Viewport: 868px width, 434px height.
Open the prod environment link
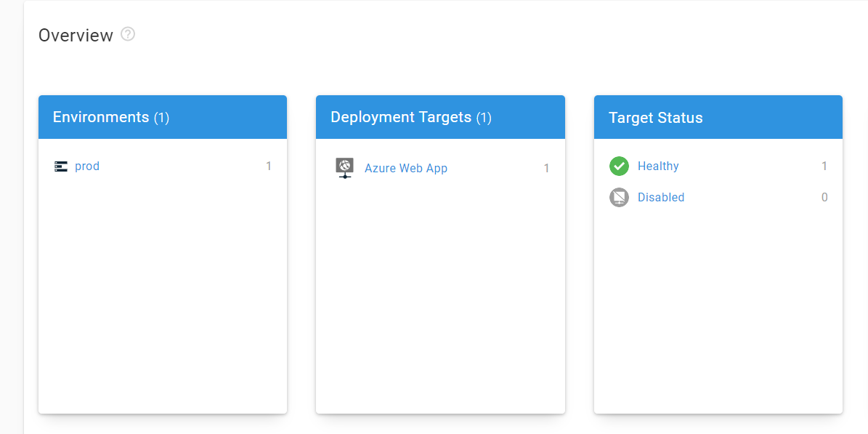87,166
